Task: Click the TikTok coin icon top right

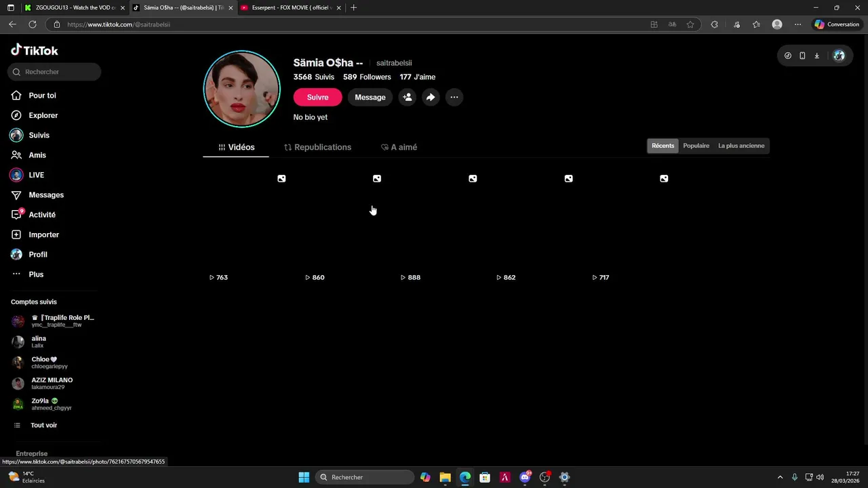Action: coord(787,56)
